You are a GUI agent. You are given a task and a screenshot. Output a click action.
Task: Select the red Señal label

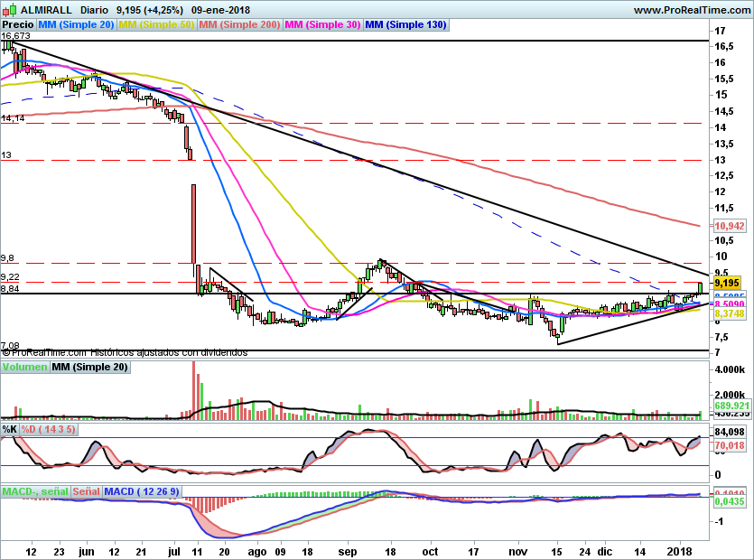click(x=87, y=491)
